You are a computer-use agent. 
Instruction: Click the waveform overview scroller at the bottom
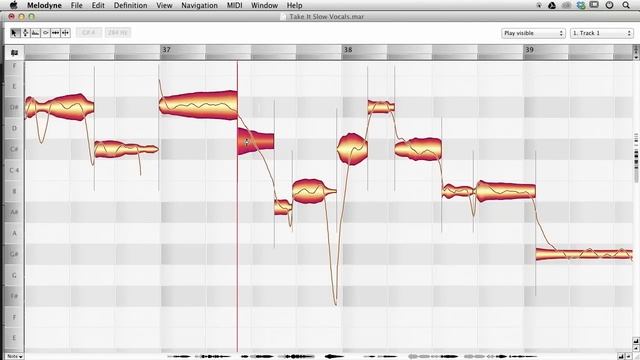coord(353,356)
